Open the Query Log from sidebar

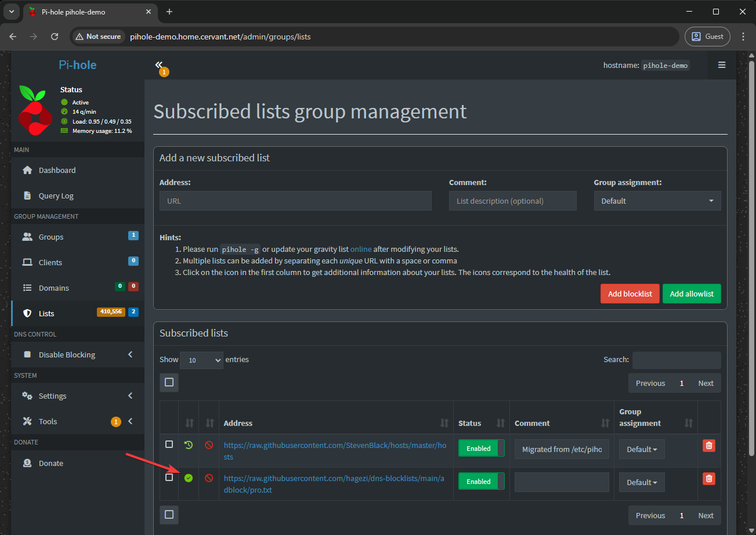click(56, 196)
